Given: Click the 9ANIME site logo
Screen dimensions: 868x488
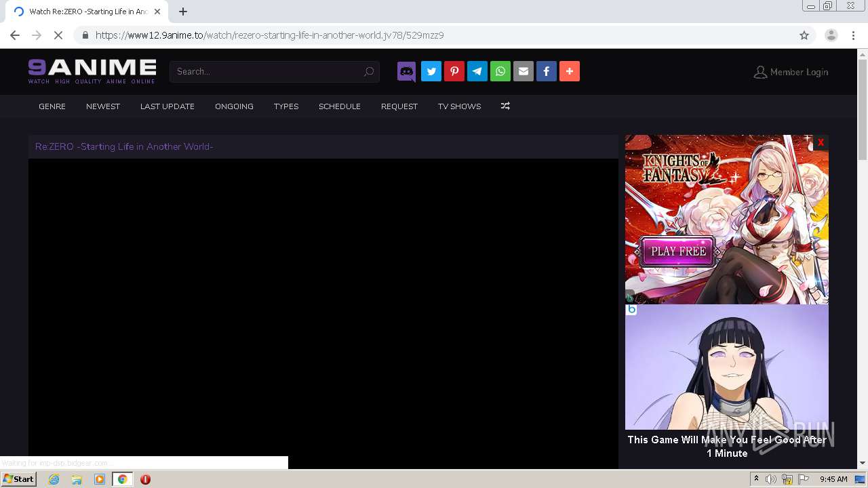Looking at the screenshot, I should coord(92,71).
